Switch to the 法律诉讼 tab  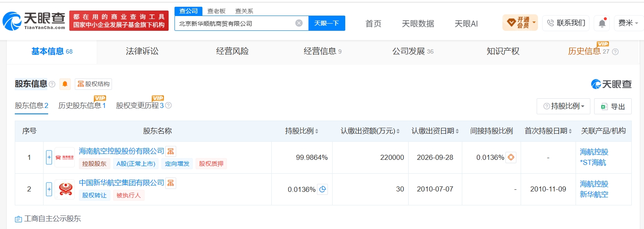click(142, 51)
